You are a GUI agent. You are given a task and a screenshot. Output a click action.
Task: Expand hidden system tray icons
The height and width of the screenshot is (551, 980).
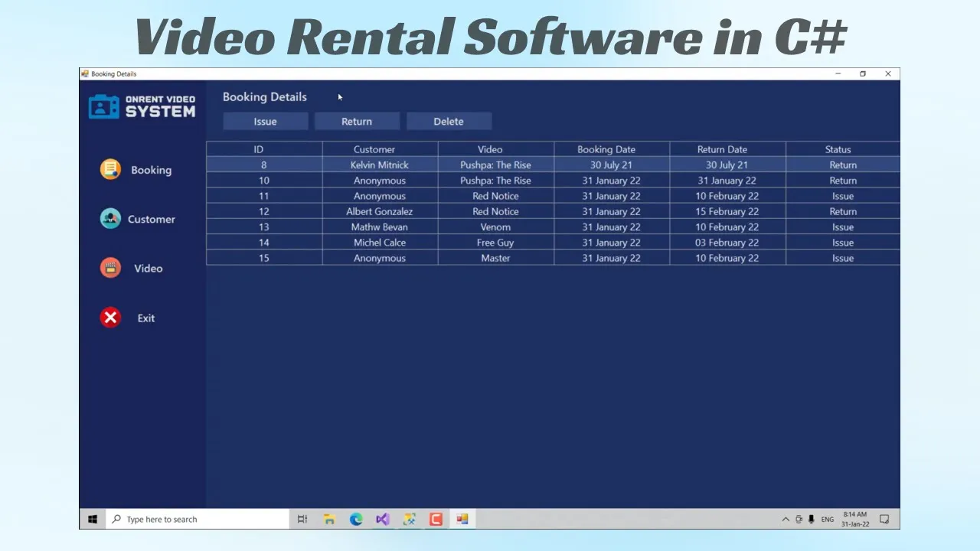(786, 519)
